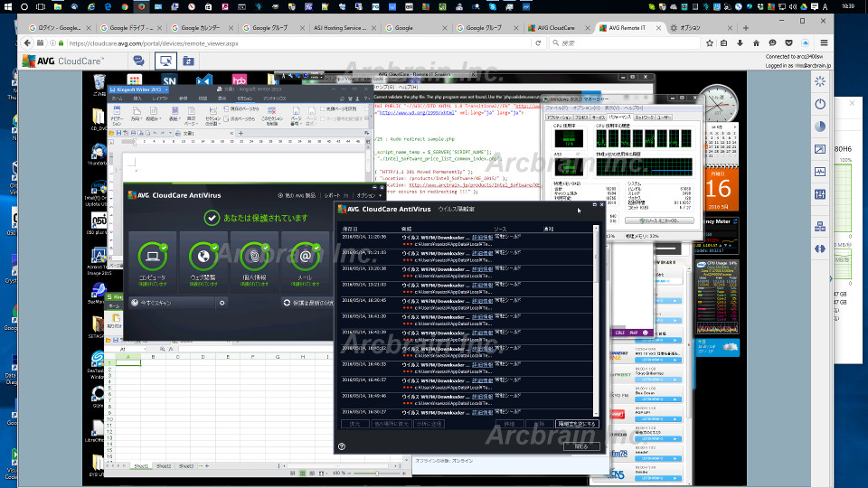Viewport: 868px width, 488px height.
Task: Select the Performance tab in Task Manager
Action: (619, 117)
